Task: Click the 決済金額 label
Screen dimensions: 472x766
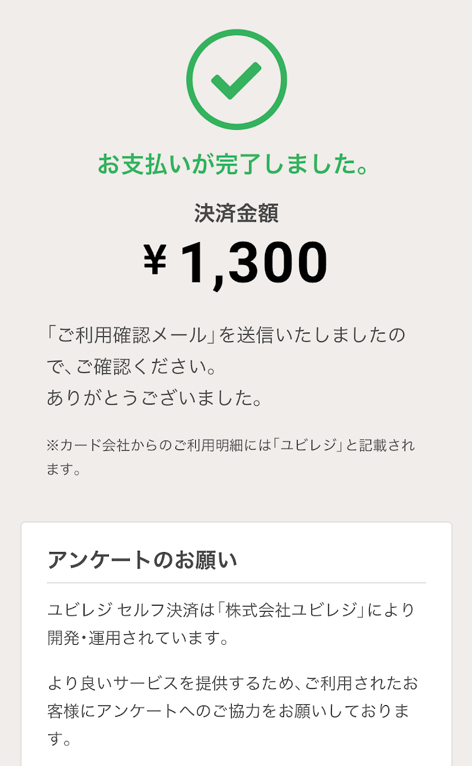Action: pyautogui.click(x=236, y=213)
